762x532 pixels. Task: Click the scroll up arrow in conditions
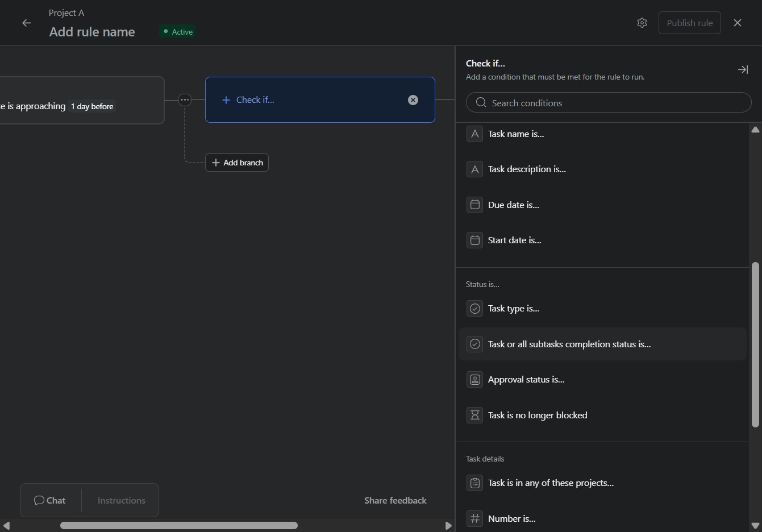pos(755,130)
